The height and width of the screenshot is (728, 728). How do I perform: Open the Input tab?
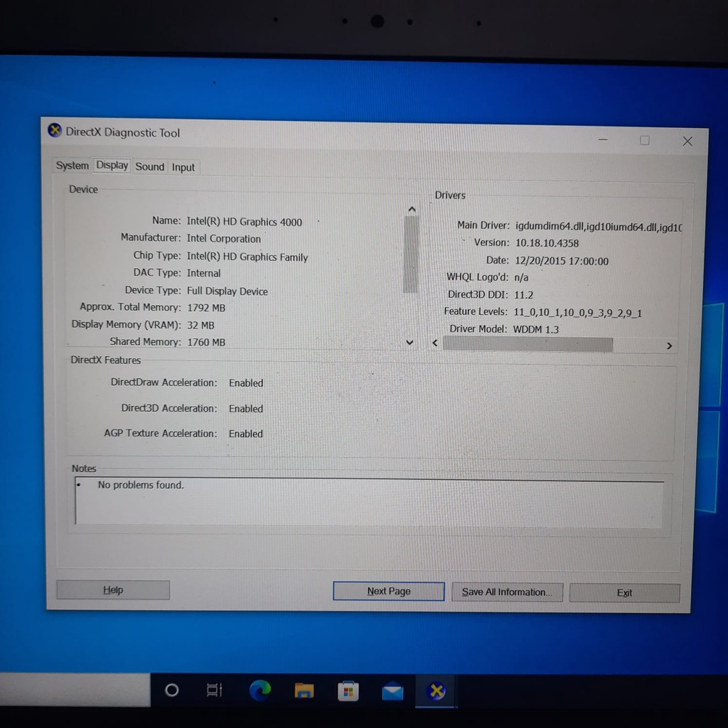[183, 167]
